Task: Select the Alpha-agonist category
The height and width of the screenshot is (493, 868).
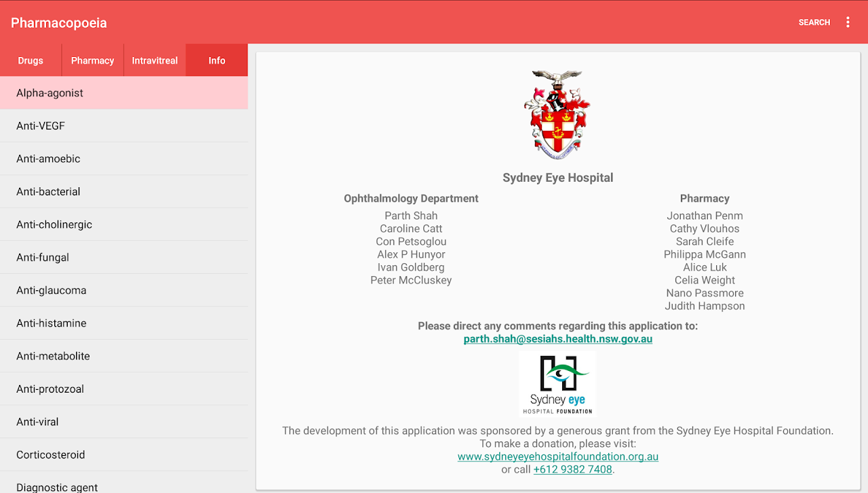Action: pyautogui.click(x=123, y=93)
